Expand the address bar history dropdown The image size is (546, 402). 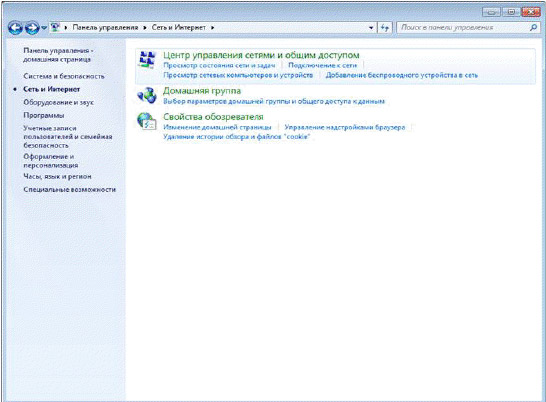(x=371, y=28)
